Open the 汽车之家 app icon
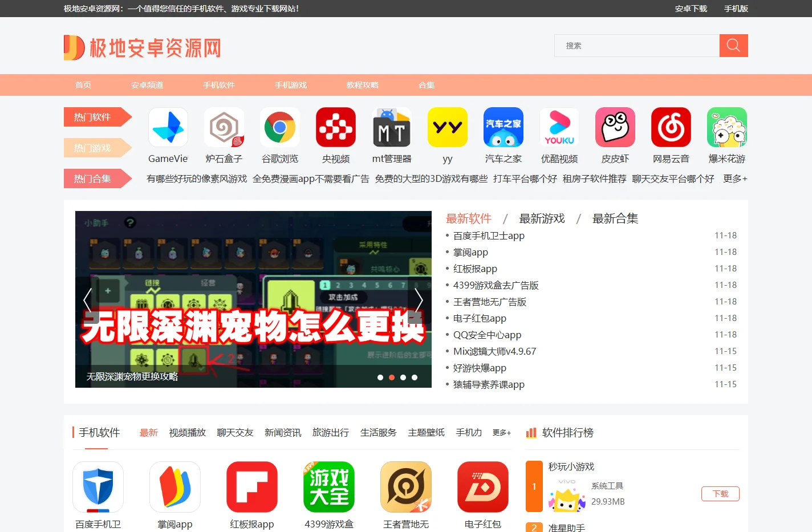Image resolution: width=812 pixels, height=532 pixels. point(504,127)
